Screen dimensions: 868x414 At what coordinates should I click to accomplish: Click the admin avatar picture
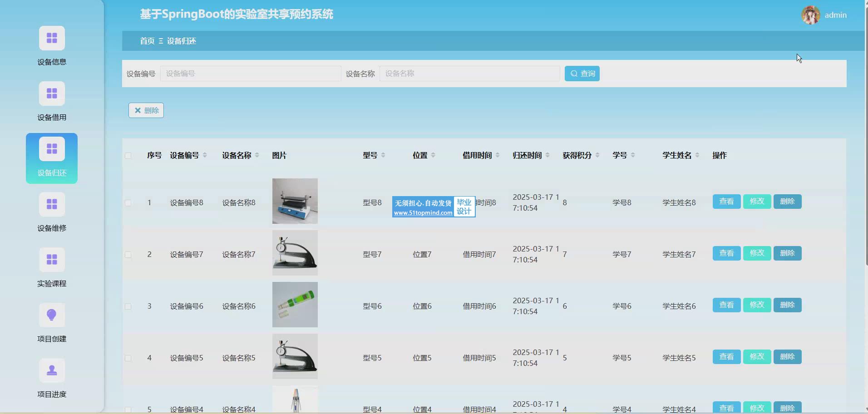pos(810,15)
